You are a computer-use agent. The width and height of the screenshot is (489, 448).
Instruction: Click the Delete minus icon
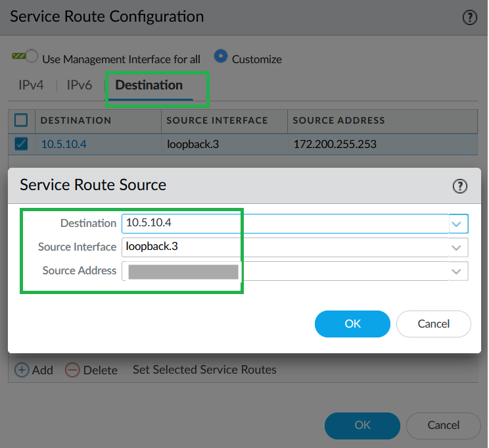(72, 370)
